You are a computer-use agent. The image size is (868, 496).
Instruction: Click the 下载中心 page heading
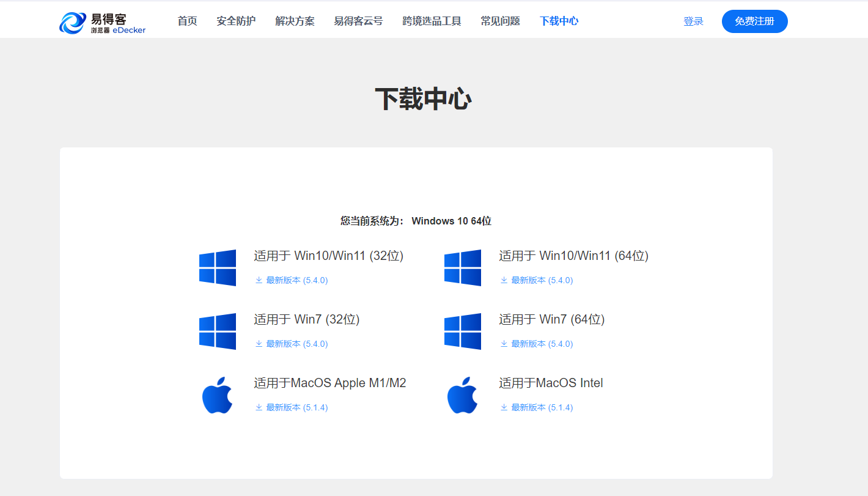423,98
